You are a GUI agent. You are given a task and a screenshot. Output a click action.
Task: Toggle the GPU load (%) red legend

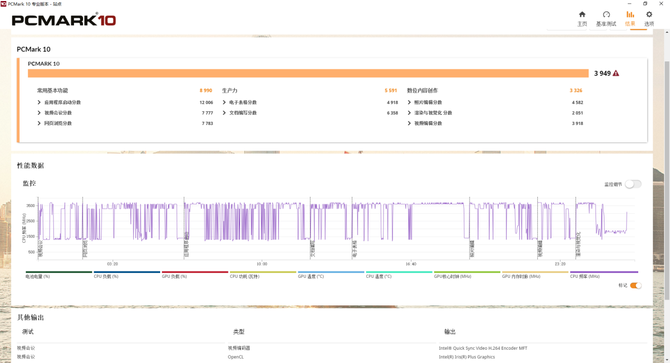[x=195, y=274]
